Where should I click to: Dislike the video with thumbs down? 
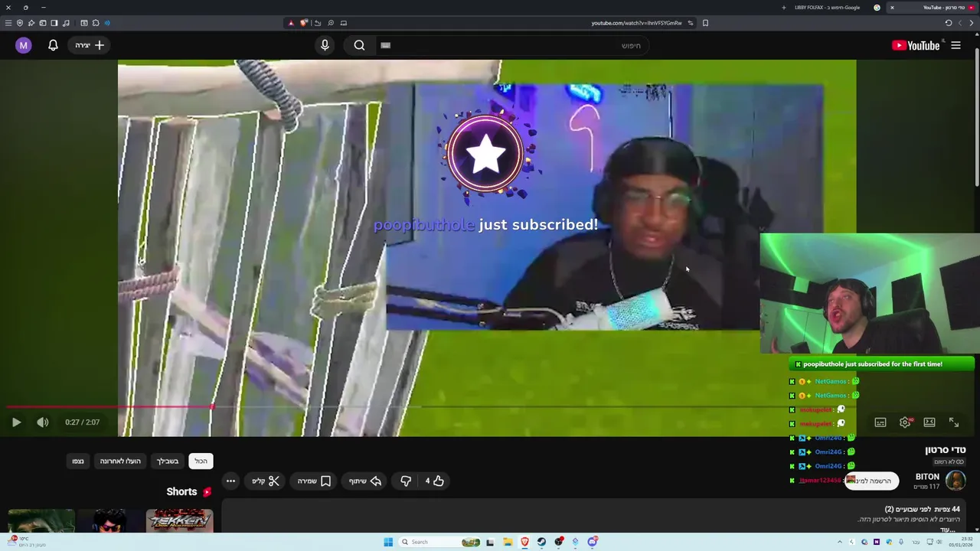tap(406, 481)
